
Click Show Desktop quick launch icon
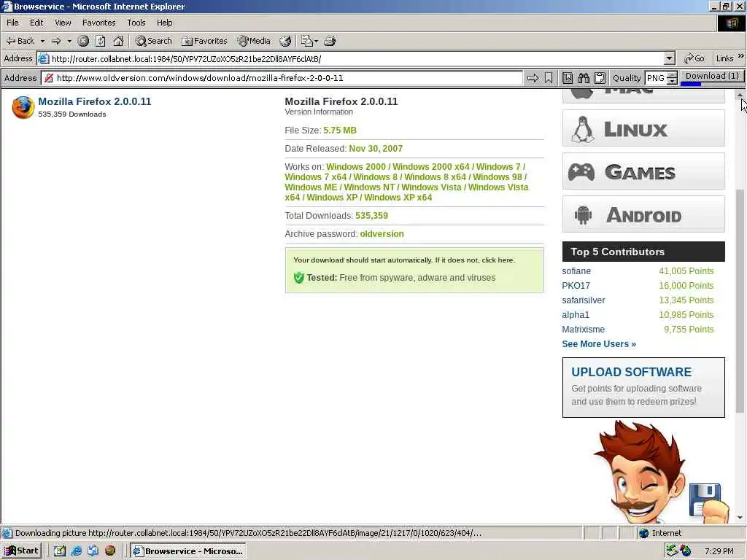(60, 551)
